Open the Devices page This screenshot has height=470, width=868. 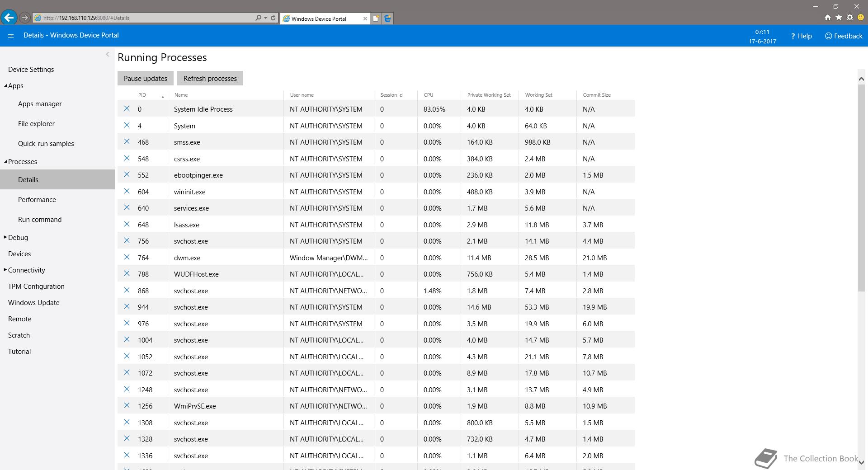point(19,254)
